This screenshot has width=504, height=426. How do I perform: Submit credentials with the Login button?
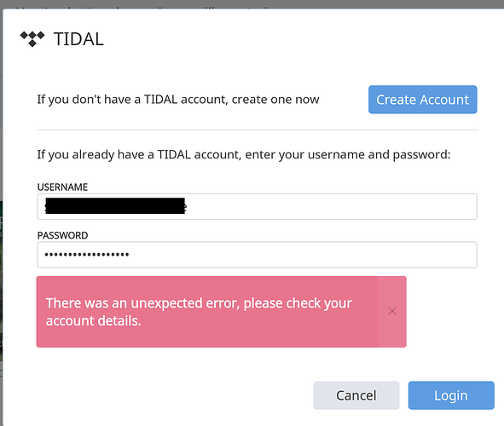pyautogui.click(x=451, y=395)
